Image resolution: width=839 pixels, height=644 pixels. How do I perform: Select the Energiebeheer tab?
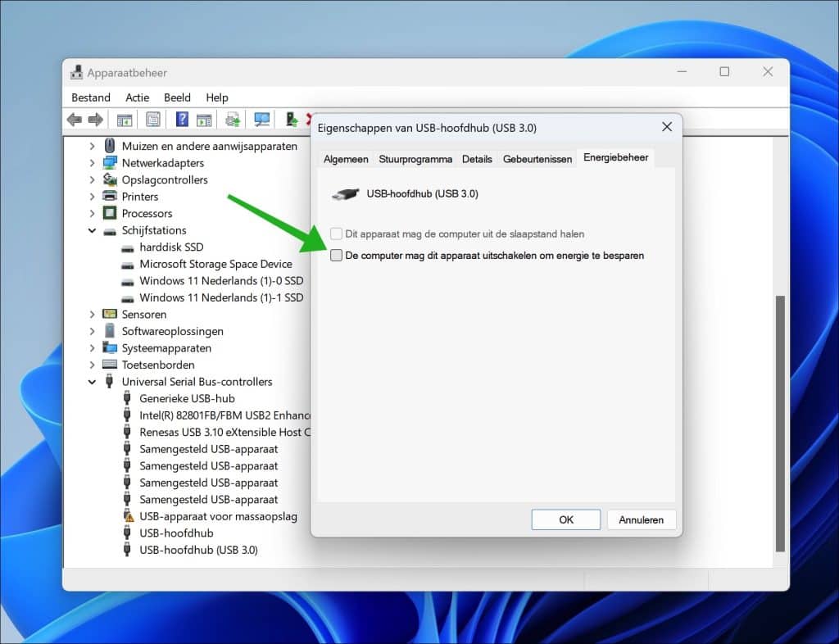615,157
